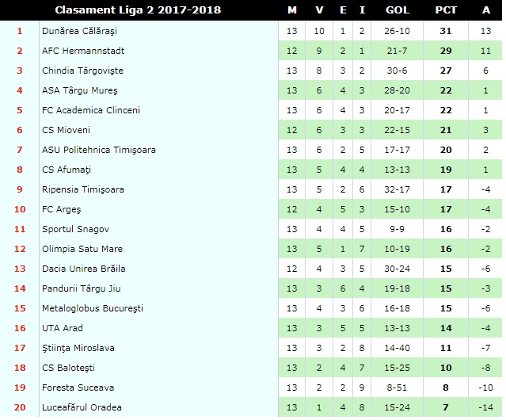Image resolution: width=506 pixels, height=420 pixels.
Task: Click Dunărea Călărași's 31 points cell
Action: (x=446, y=32)
